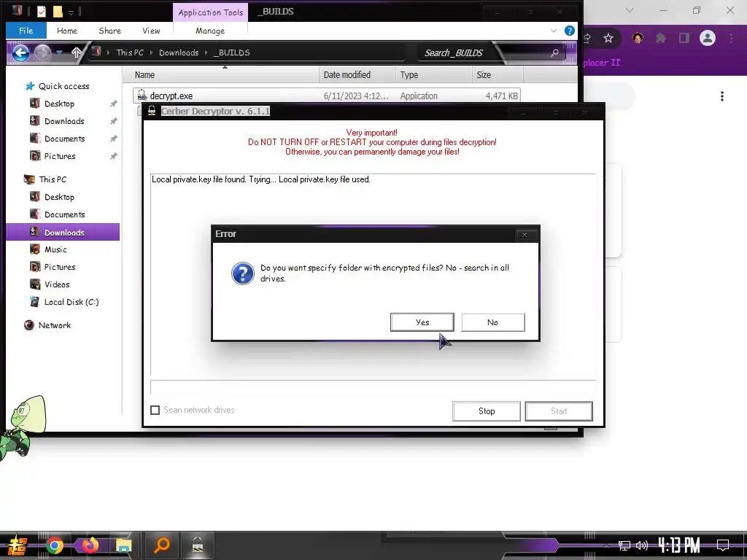Image resolution: width=747 pixels, height=560 pixels.
Task: Click the Chrome tab search chevron
Action: (630, 10)
